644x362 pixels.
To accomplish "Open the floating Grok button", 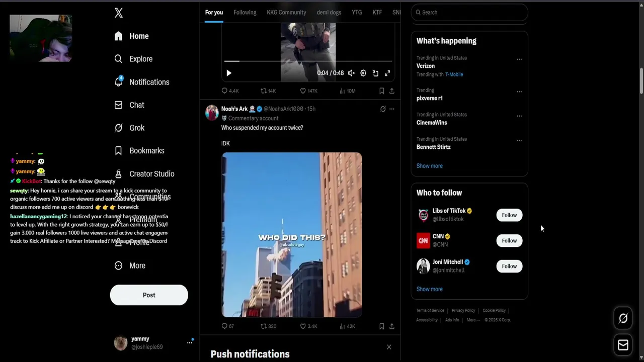I will pos(623,318).
